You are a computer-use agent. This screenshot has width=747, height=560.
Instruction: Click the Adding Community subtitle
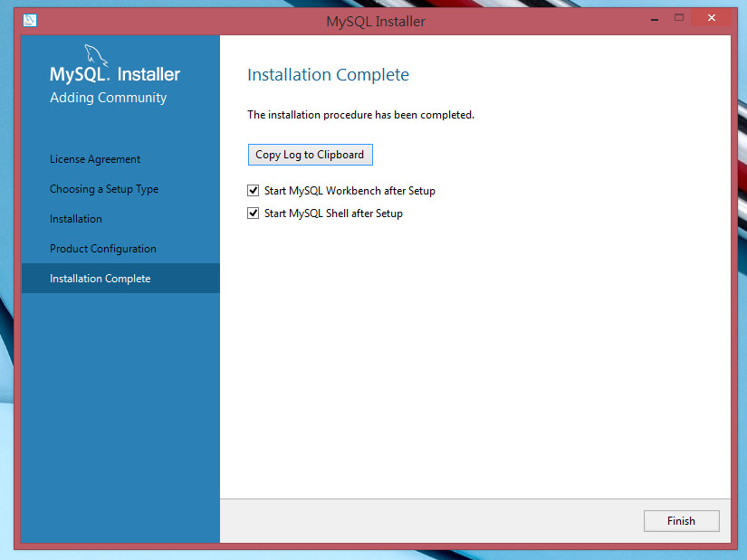tap(108, 98)
